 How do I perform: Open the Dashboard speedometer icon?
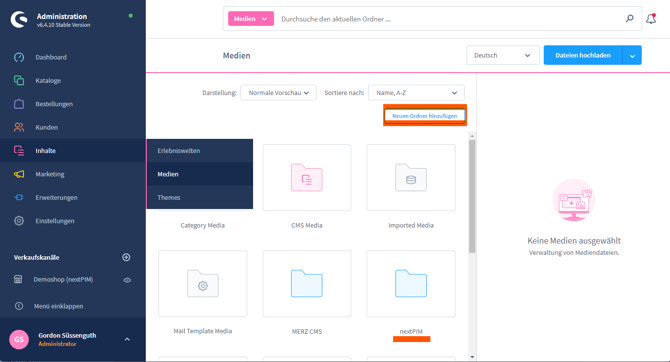tap(19, 57)
